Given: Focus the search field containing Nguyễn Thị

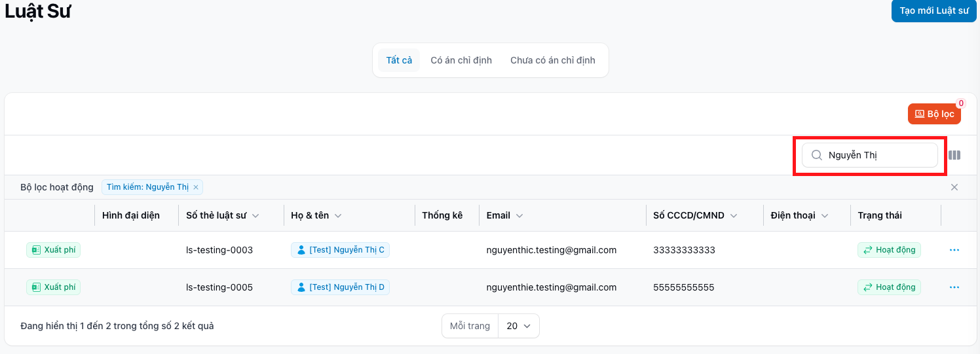Looking at the screenshot, I should (878, 155).
